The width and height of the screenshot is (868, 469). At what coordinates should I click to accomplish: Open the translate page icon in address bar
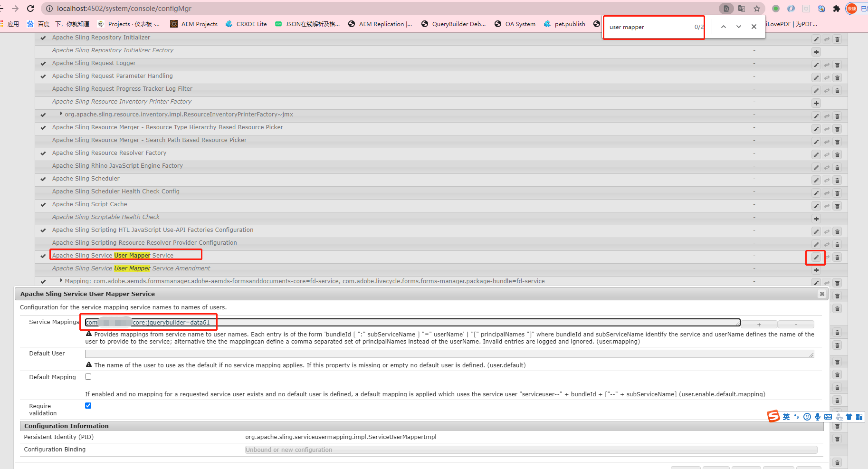point(742,9)
